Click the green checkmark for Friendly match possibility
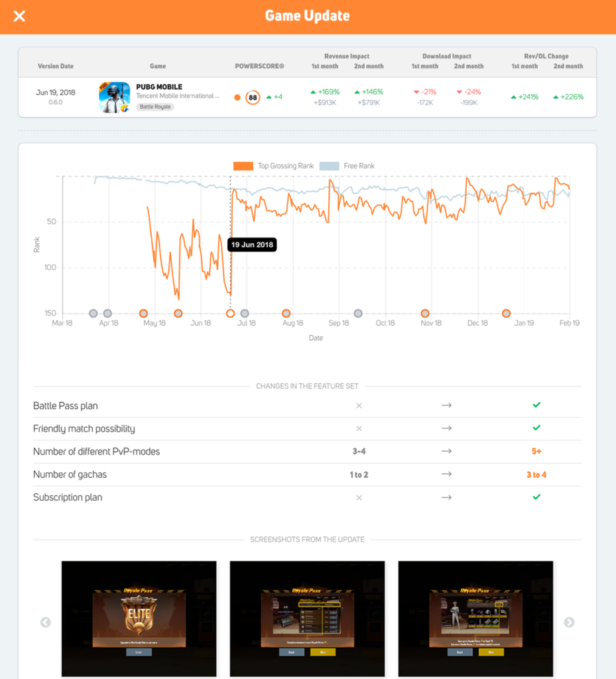This screenshot has height=679, width=616. pyautogui.click(x=536, y=428)
